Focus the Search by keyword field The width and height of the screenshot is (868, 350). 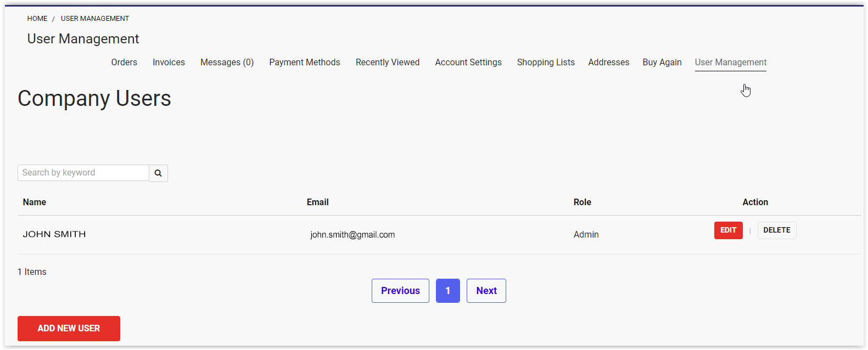(83, 173)
